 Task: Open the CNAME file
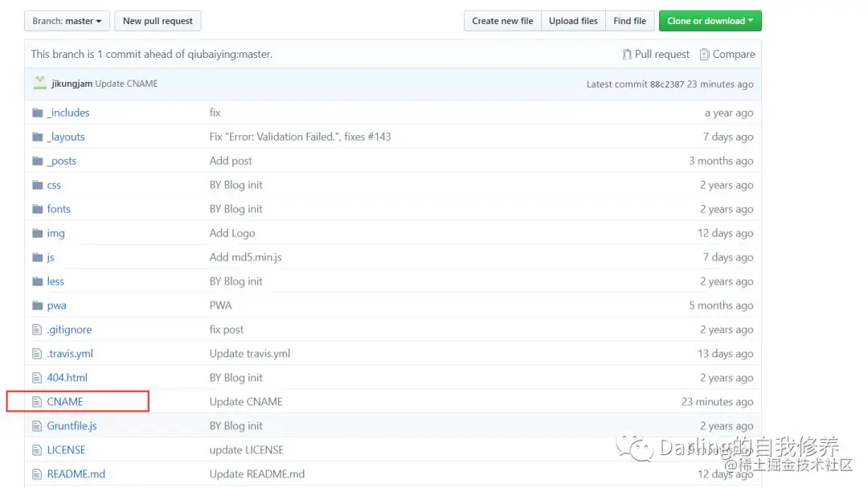(x=65, y=402)
